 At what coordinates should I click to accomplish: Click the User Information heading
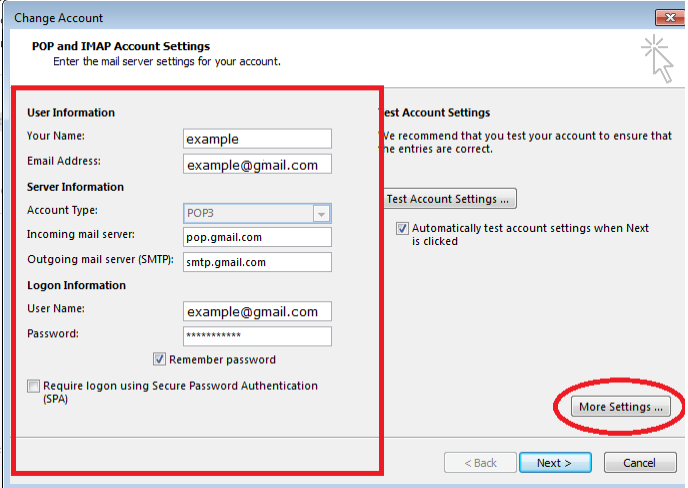[71, 113]
